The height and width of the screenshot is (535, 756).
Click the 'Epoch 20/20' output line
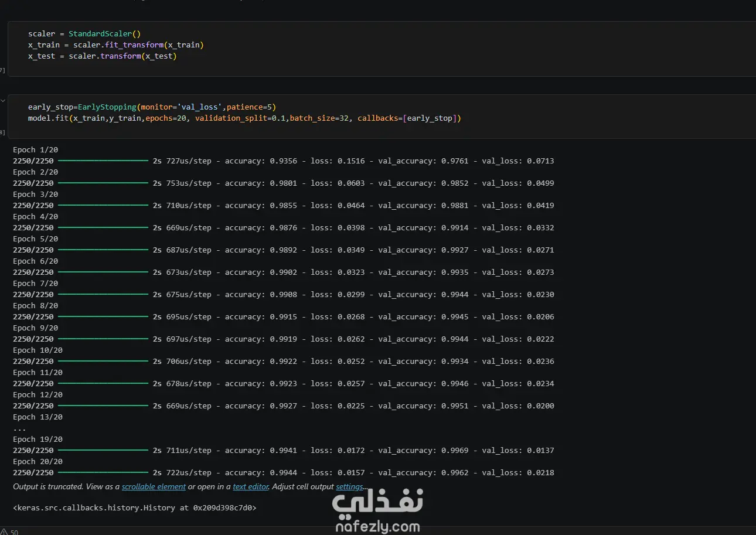tap(38, 462)
